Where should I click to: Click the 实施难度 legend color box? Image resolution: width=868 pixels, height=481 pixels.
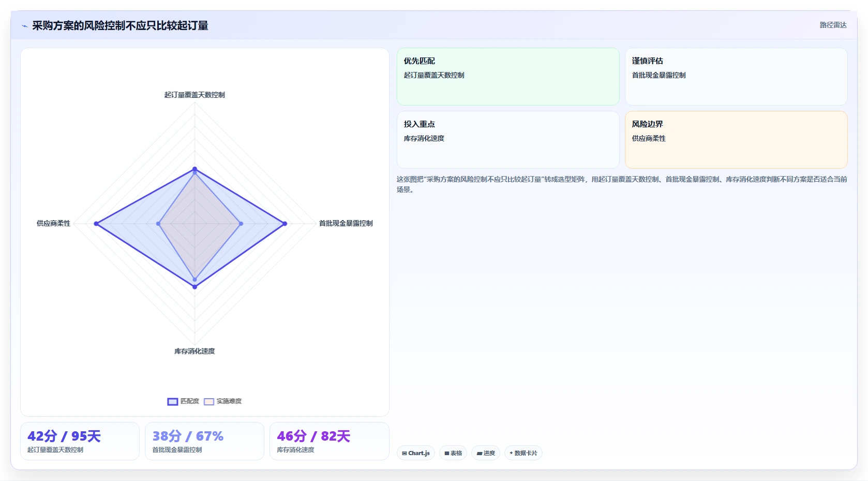pyautogui.click(x=209, y=402)
